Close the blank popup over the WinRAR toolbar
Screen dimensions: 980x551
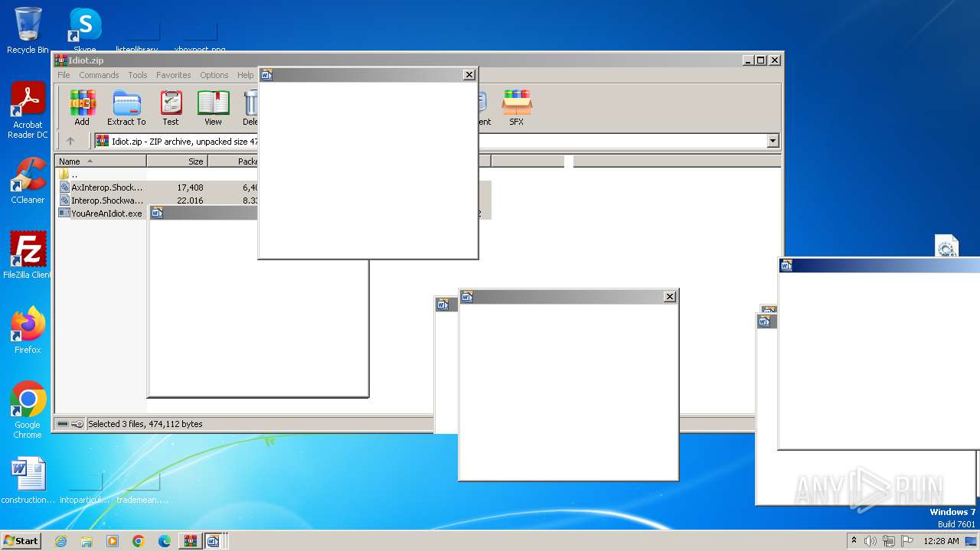[469, 74]
